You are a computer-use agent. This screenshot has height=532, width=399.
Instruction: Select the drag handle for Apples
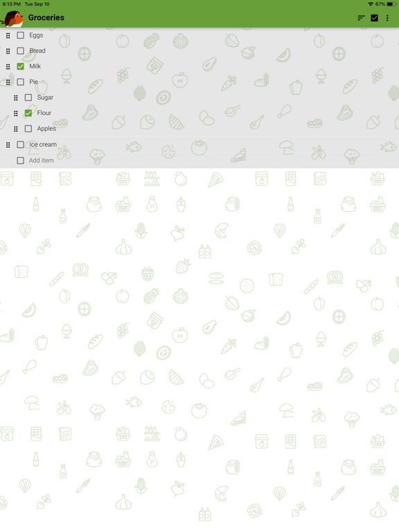[16, 129]
